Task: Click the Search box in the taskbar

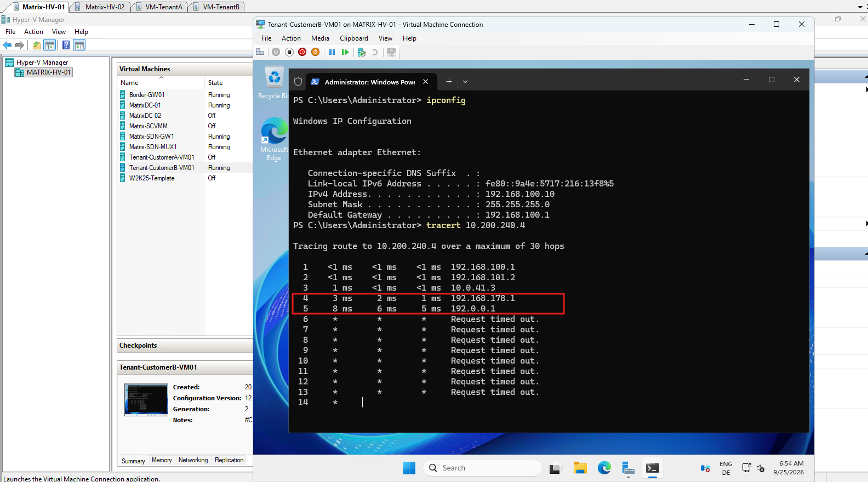Action: (x=483, y=468)
